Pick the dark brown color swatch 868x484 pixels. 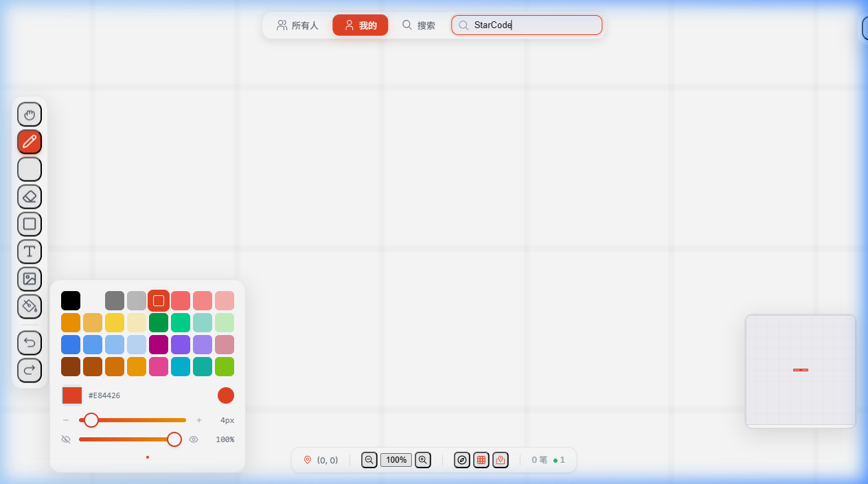[71, 367]
